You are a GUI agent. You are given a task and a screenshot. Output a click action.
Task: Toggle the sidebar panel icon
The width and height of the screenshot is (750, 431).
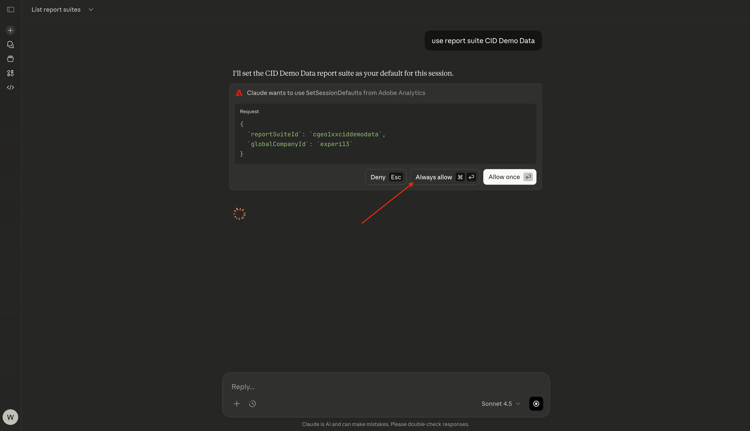pyautogui.click(x=11, y=10)
